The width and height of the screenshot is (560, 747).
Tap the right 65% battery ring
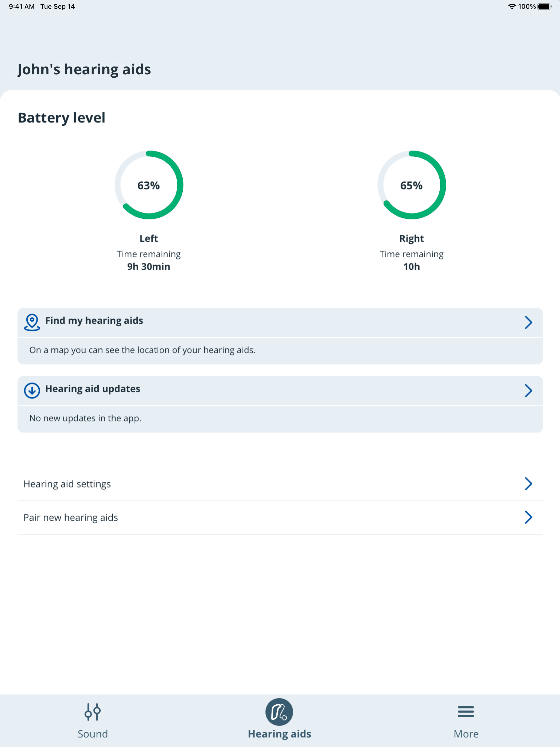tap(412, 185)
